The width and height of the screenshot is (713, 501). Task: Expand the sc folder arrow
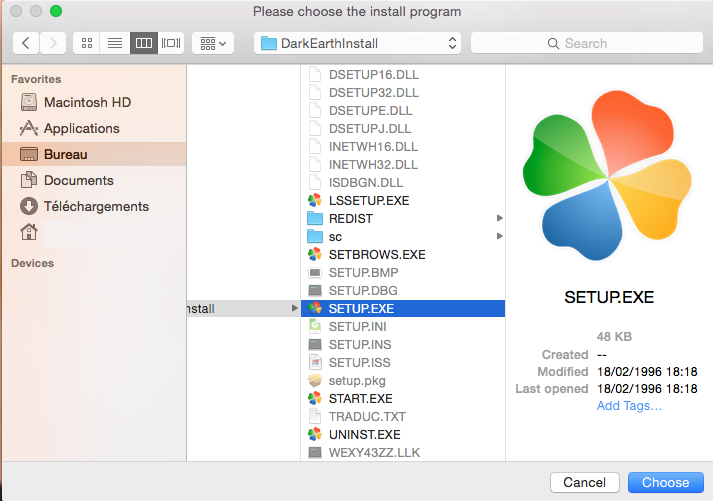(x=499, y=236)
